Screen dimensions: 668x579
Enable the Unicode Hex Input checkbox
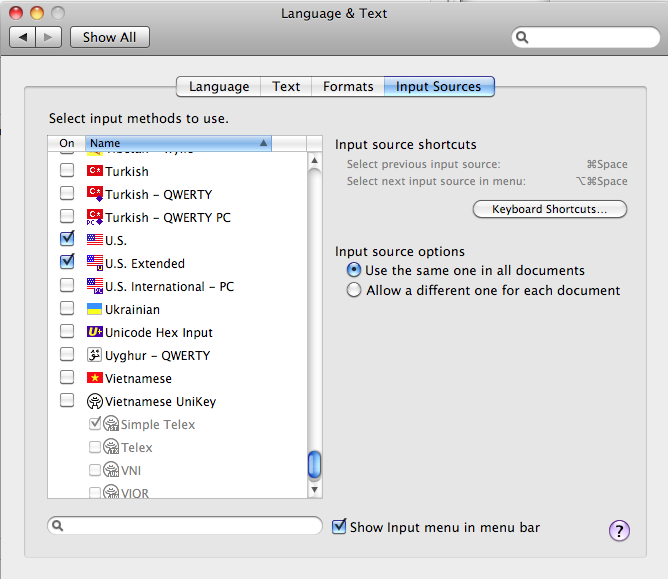(x=67, y=331)
